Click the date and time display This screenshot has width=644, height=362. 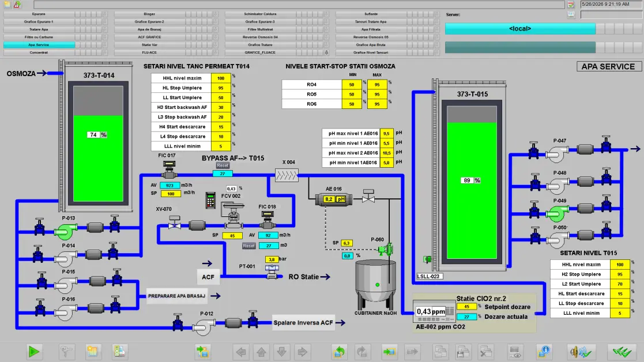(611, 4)
